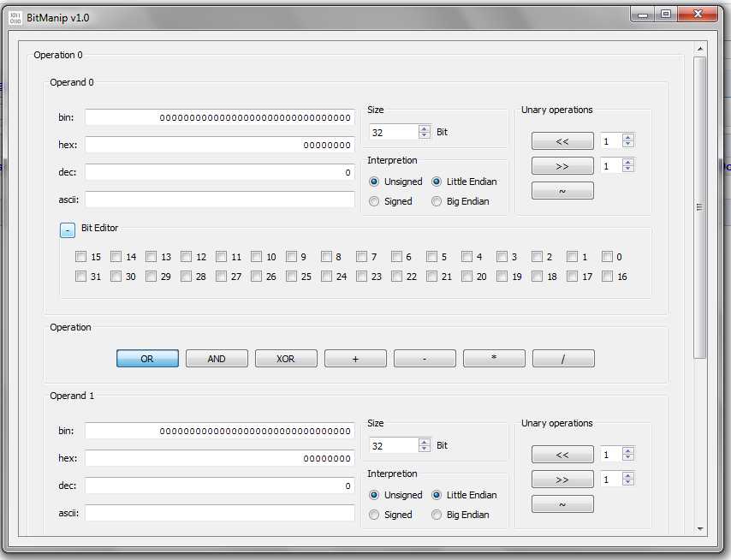731x560 pixels.
Task: Click the scrollbar down arrow
Action: tap(700, 529)
